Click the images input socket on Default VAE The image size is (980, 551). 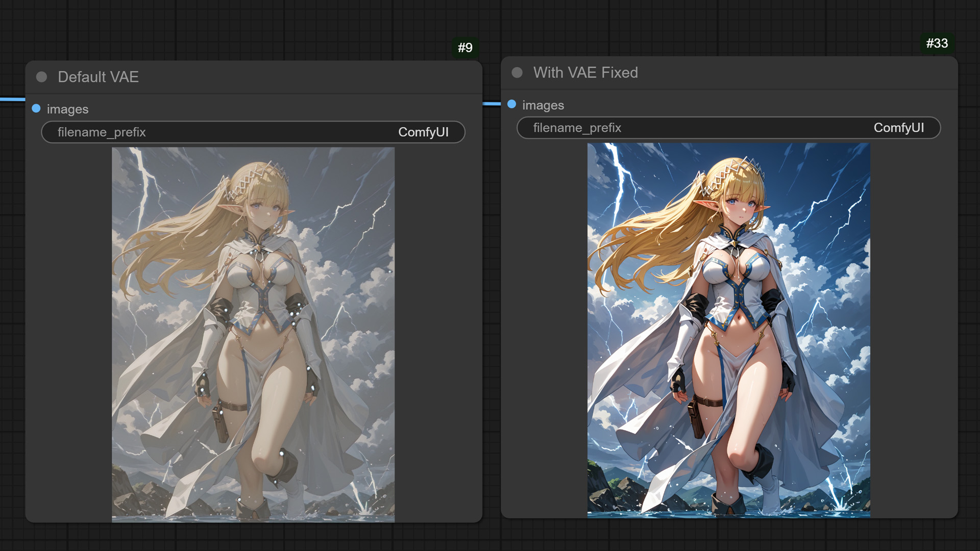click(36, 108)
